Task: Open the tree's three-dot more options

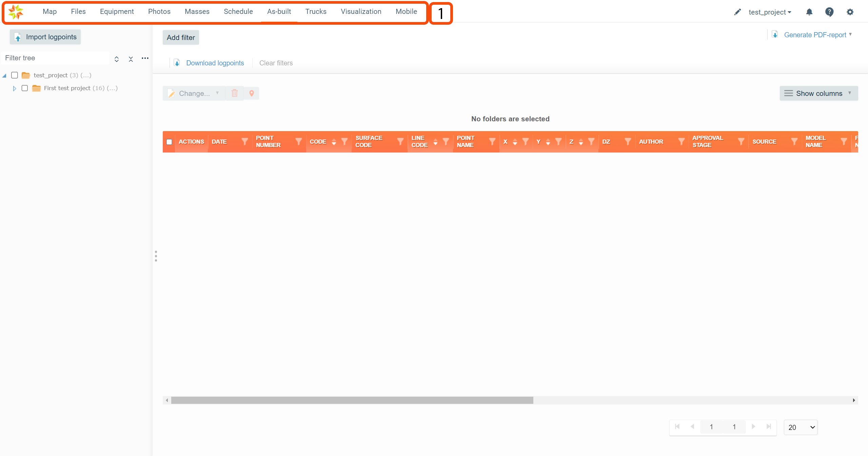Action: 145,58
